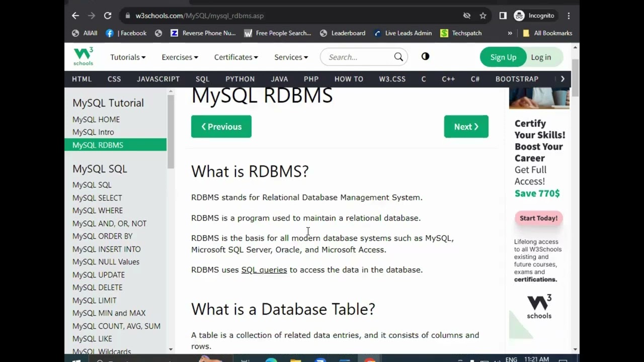Toggle dark mode contrast icon

[x=425, y=57]
